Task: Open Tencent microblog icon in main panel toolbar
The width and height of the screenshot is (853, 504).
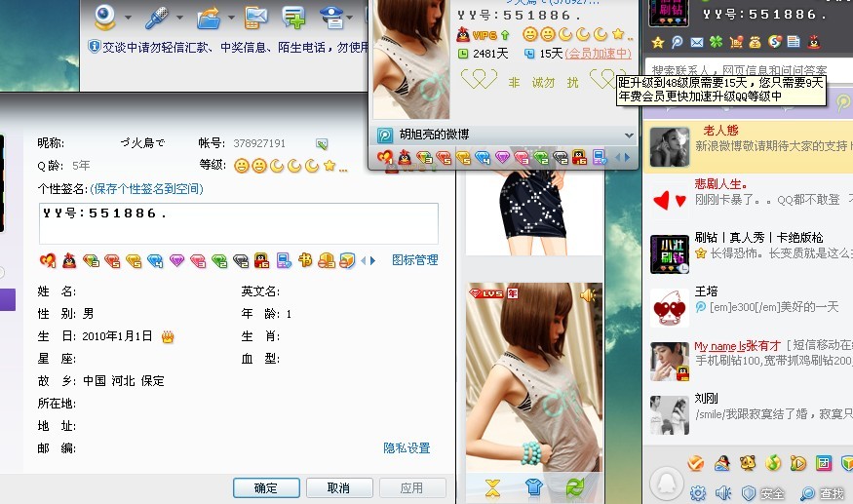Action: pyautogui.click(x=677, y=42)
